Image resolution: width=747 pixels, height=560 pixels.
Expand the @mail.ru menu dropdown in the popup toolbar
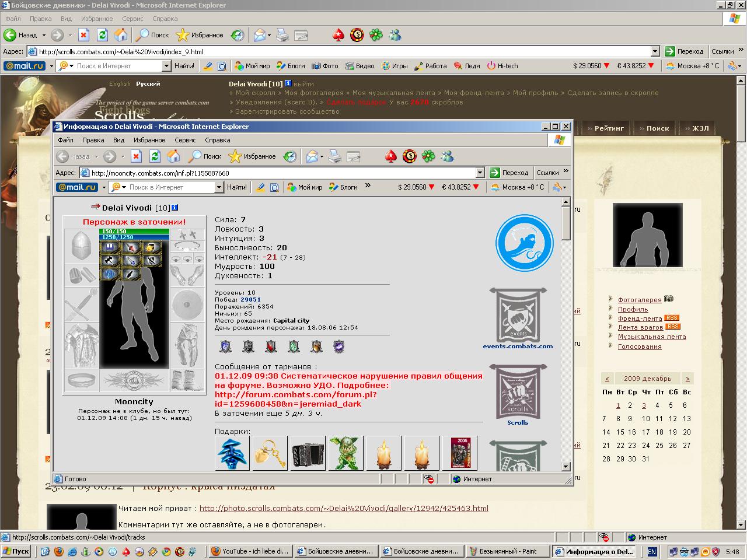tap(104, 187)
